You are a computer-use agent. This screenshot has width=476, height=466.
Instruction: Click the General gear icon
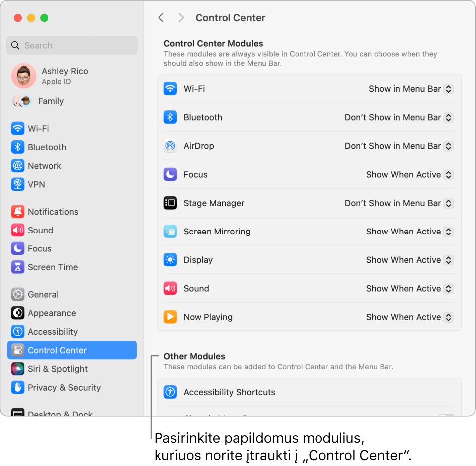click(x=17, y=294)
